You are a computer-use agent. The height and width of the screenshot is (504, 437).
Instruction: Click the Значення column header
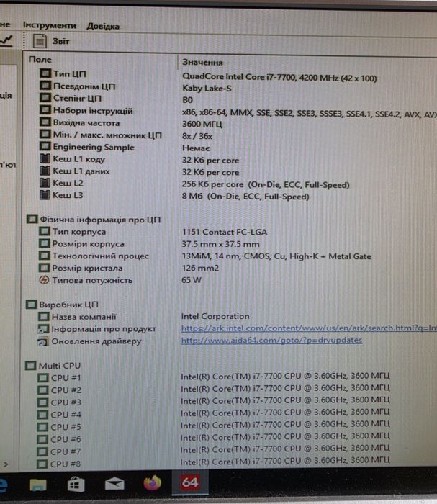[202, 62]
